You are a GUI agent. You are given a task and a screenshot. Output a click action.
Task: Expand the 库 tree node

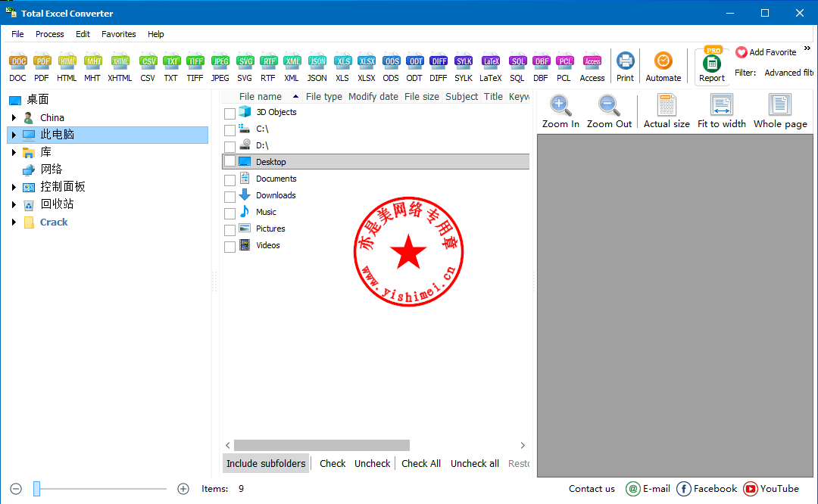pos(14,152)
